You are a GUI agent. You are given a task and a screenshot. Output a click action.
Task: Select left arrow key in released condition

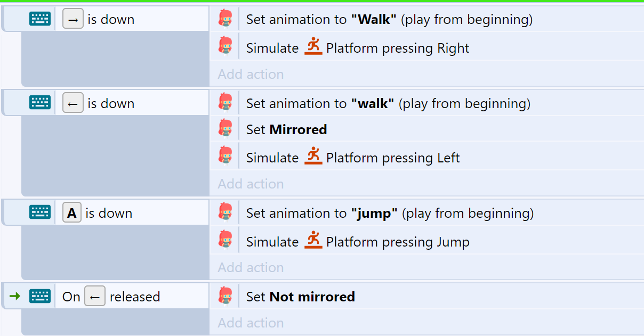[95, 296]
